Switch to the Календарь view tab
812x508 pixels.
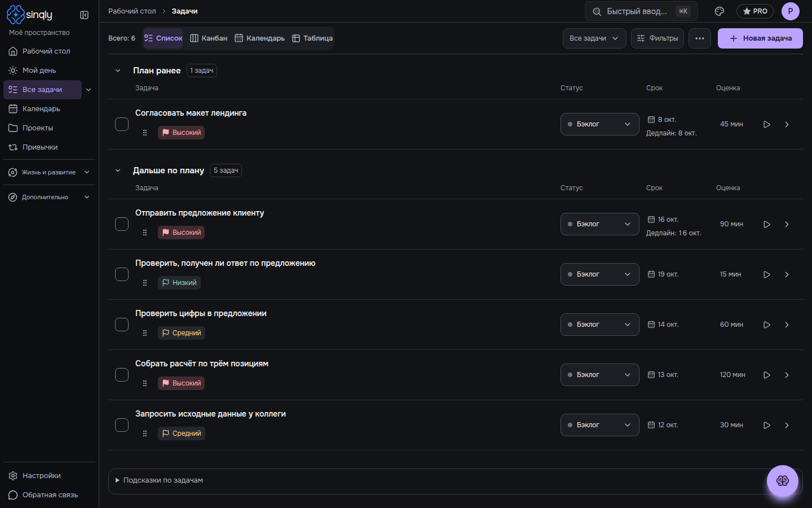coord(259,38)
